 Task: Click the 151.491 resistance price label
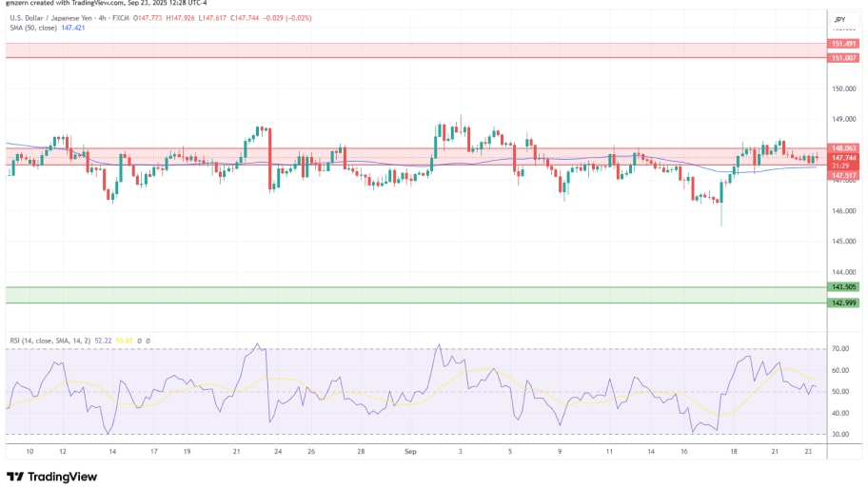click(x=844, y=43)
